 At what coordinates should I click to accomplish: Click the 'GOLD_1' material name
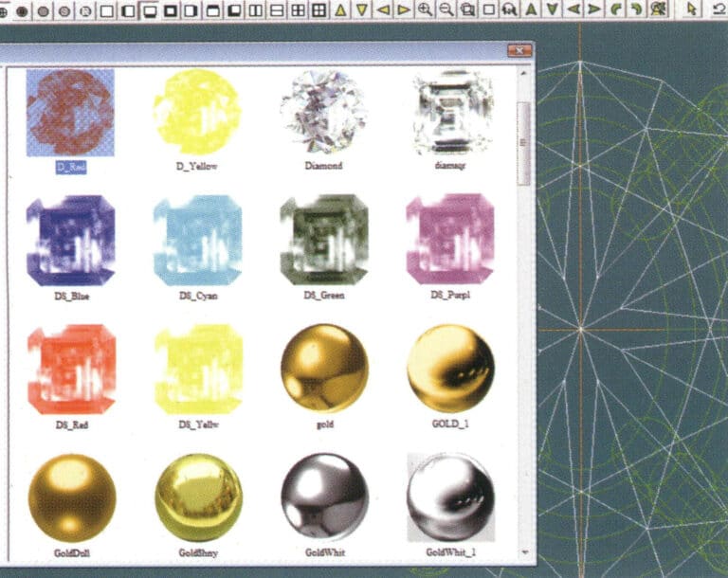pos(450,424)
